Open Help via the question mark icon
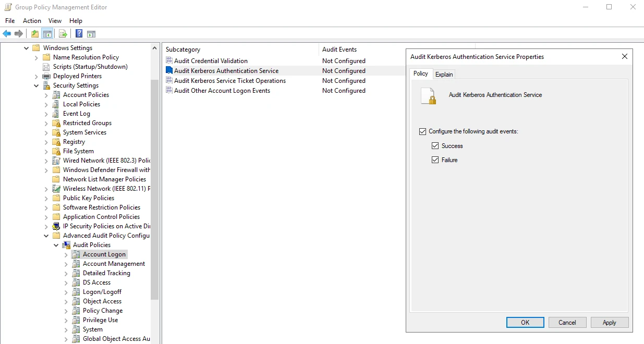This screenshot has height=344, width=644. [x=79, y=34]
